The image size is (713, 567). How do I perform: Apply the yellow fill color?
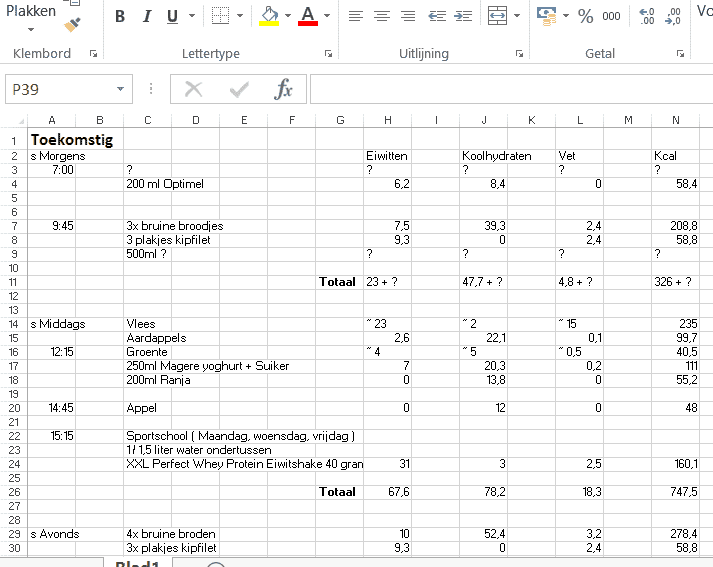point(269,16)
